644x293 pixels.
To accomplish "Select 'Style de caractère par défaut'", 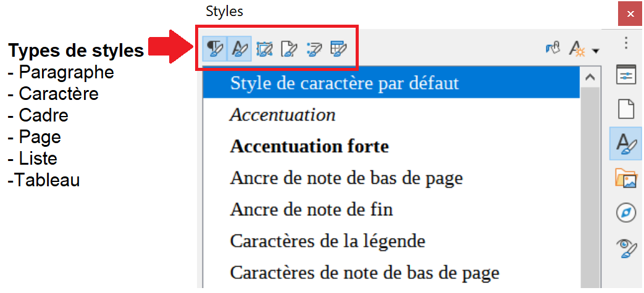I will pyautogui.click(x=345, y=83).
